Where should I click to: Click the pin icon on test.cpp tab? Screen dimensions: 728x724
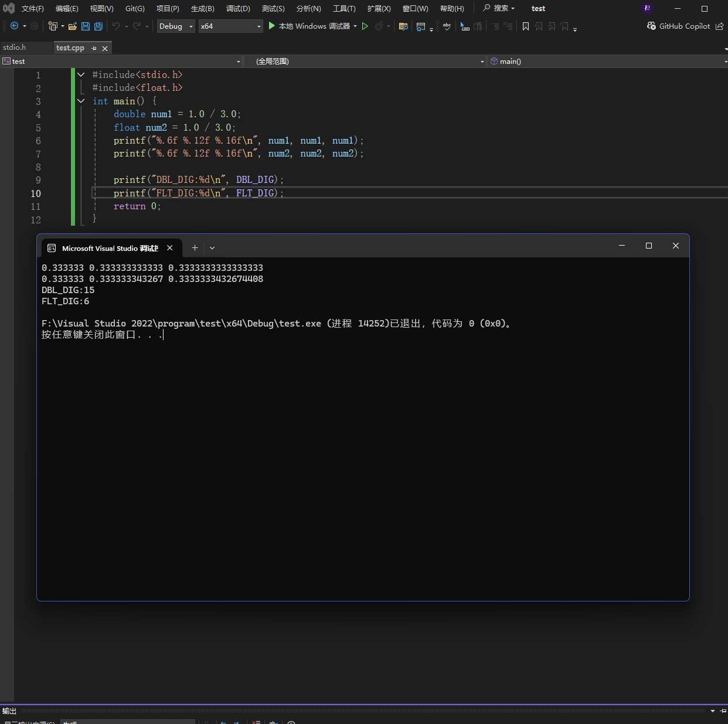[x=94, y=48]
